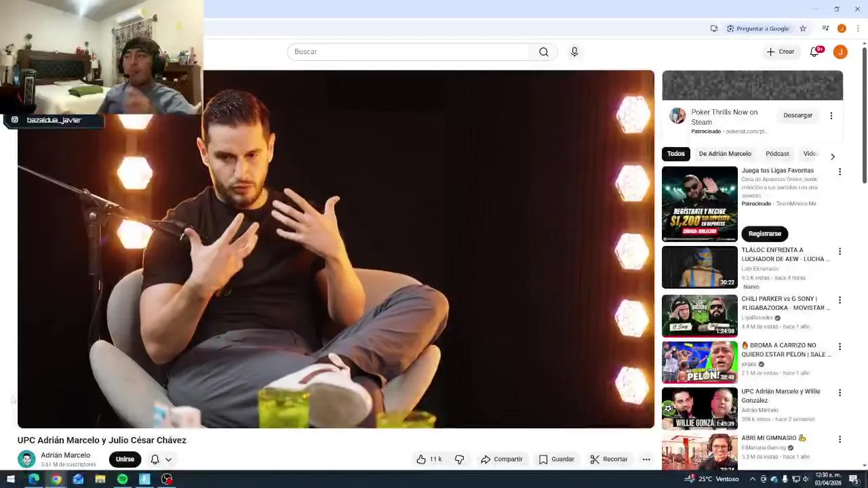Click Unirse to join the channel
This screenshot has width=868, height=488.
[x=125, y=460]
